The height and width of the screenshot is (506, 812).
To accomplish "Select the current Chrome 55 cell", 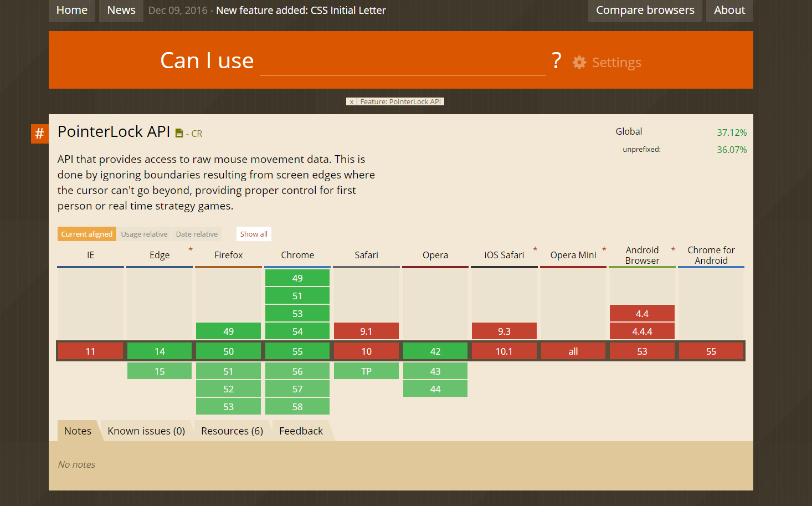I will (297, 351).
